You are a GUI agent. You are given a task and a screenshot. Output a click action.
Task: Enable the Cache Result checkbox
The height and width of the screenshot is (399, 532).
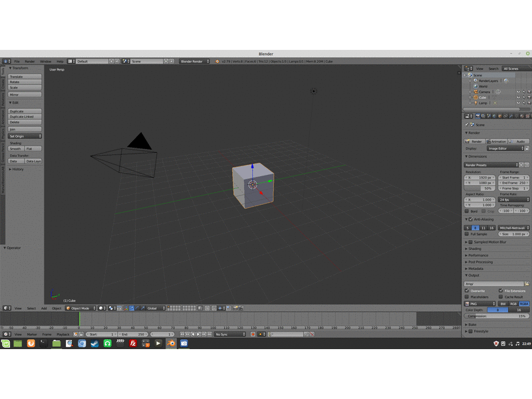pyautogui.click(x=501, y=297)
